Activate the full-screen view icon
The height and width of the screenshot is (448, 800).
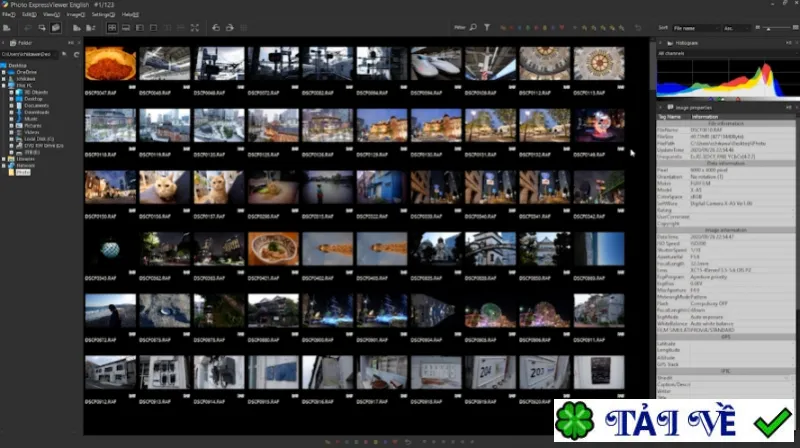tap(195, 28)
